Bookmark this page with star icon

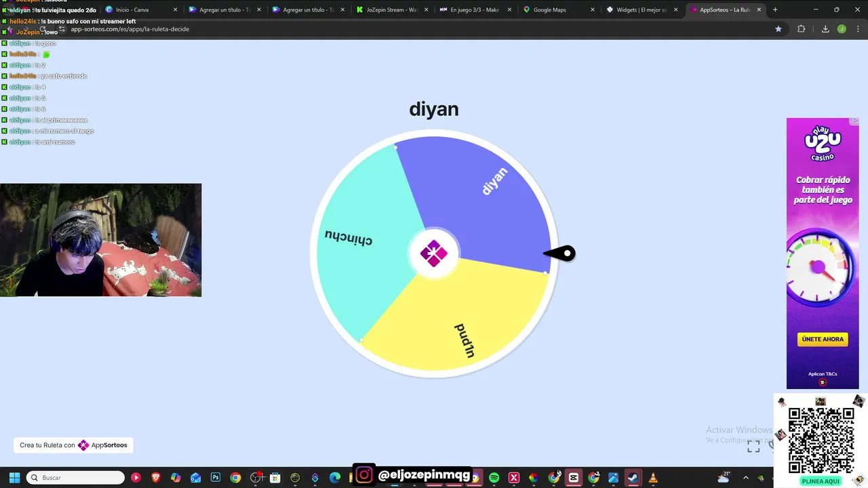pyautogui.click(x=778, y=29)
